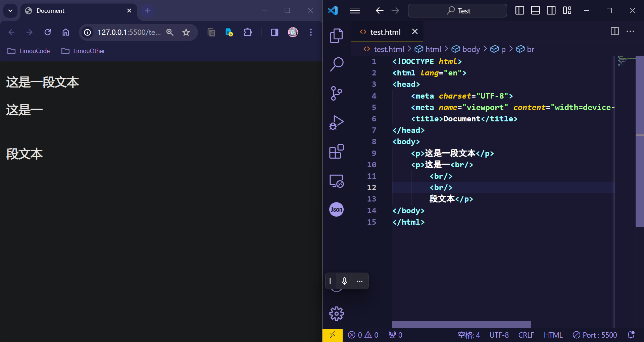Select the test.html editor tab
This screenshot has height=342, width=644.
(385, 32)
